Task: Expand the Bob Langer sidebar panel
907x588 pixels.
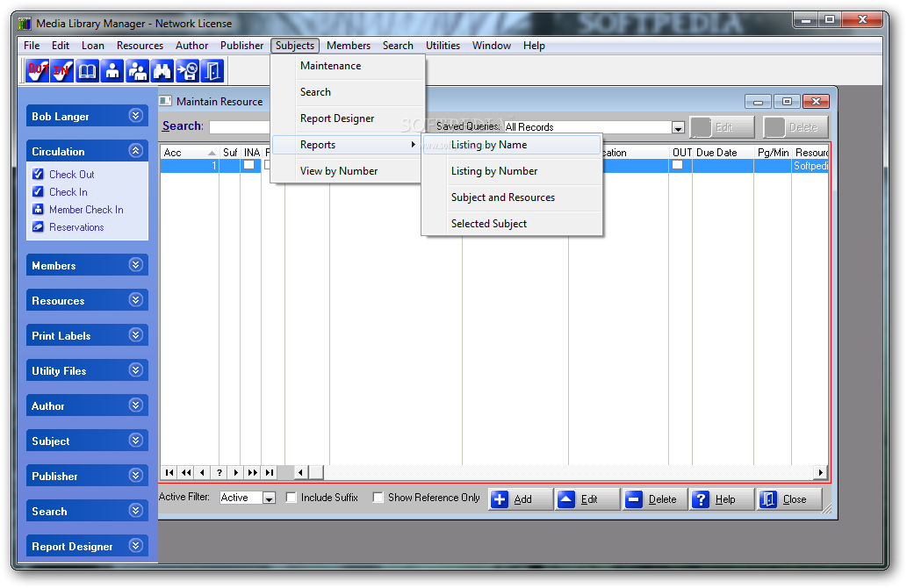Action: coord(136,116)
